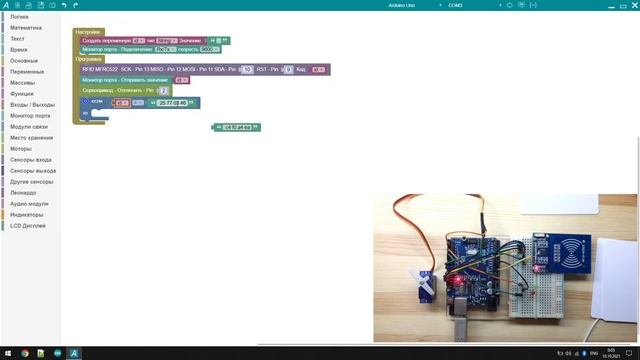This screenshot has height=360, width=640.
Task: Open the Windows Start menu
Action: tap(8, 353)
